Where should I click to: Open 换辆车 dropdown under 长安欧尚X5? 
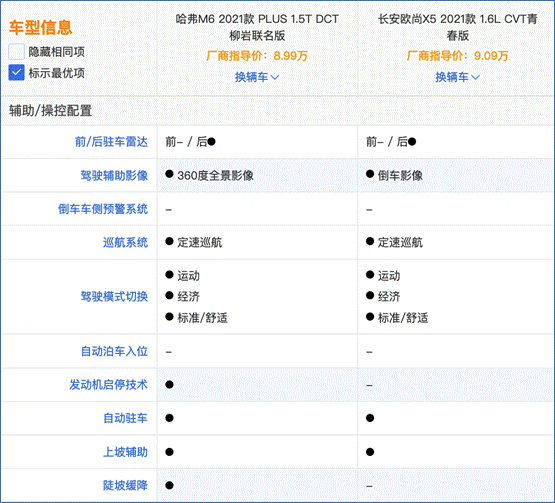(x=457, y=77)
